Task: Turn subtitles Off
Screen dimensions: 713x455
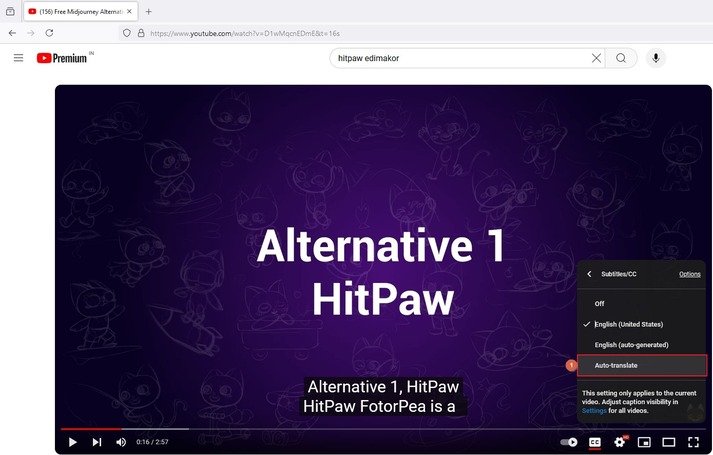Action: pos(642,304)
